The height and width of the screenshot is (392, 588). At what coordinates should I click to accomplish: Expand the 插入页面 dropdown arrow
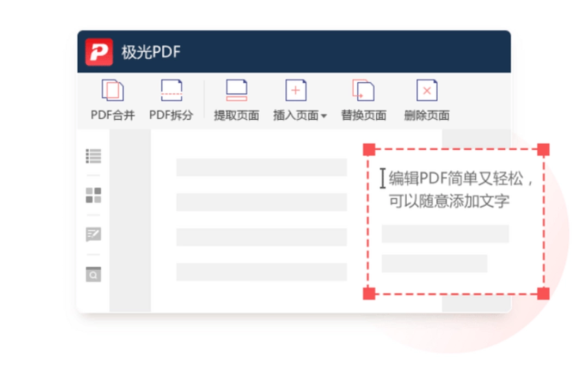click(x=325, y=115)
